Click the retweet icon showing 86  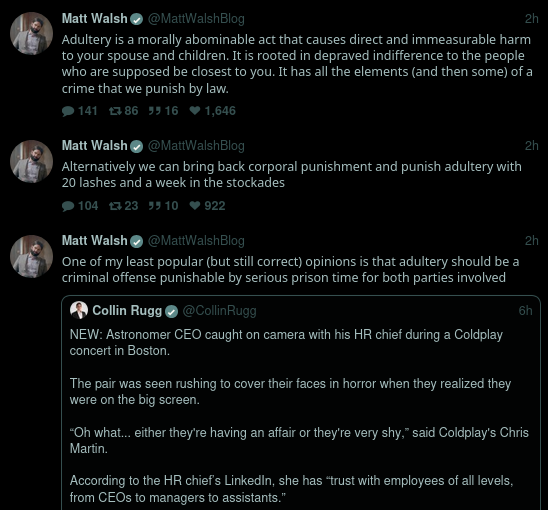point(115,111)
